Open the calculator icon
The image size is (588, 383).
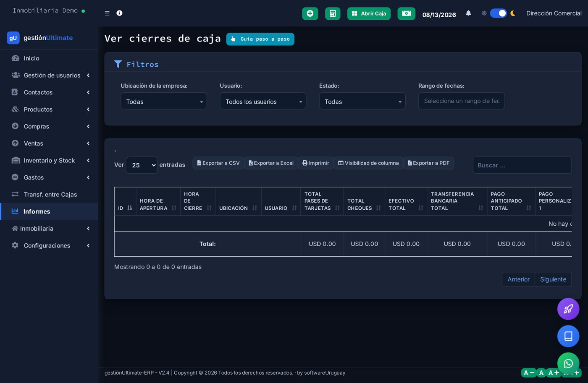(333, 13)
